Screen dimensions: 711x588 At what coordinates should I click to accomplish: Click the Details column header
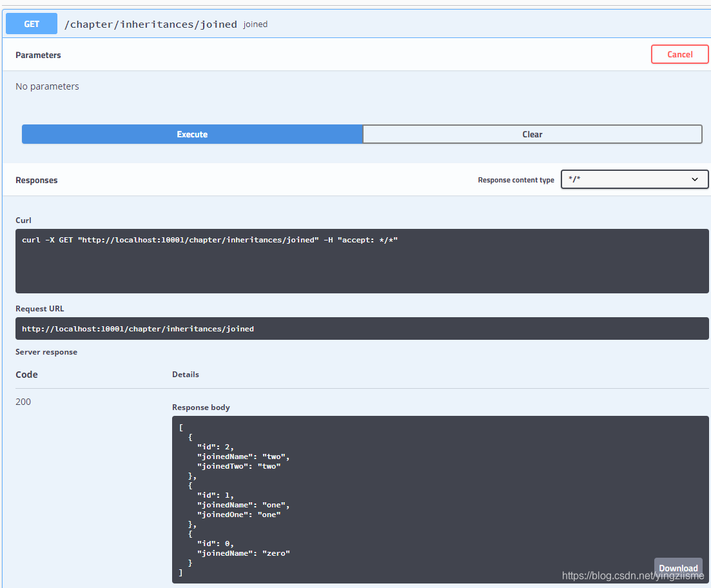point(186,375)
